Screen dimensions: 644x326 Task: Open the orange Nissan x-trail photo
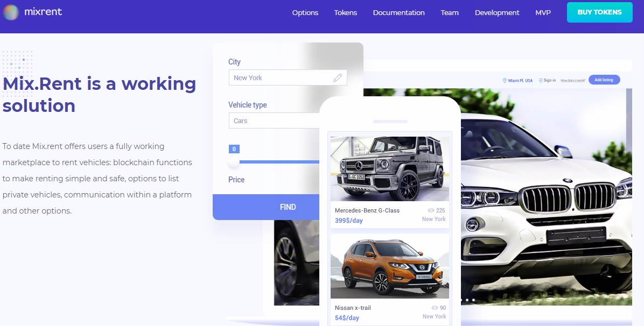(390, 266)
